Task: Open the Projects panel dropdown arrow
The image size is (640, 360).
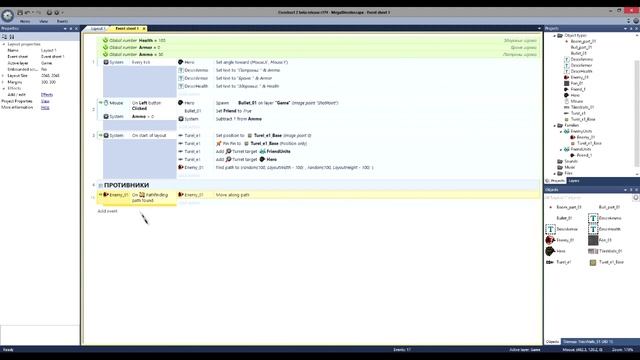Action: point(625,29)
